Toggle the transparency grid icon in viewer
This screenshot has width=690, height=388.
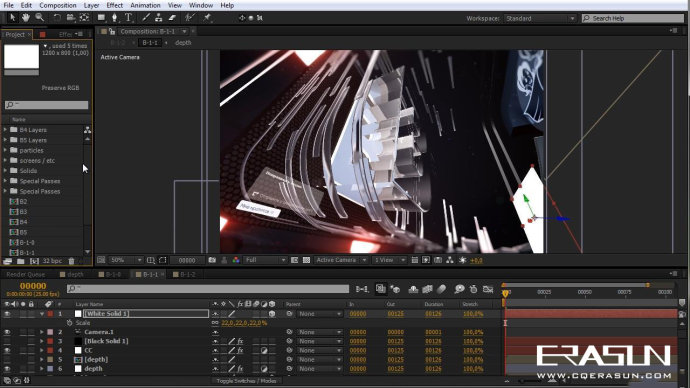306,260
